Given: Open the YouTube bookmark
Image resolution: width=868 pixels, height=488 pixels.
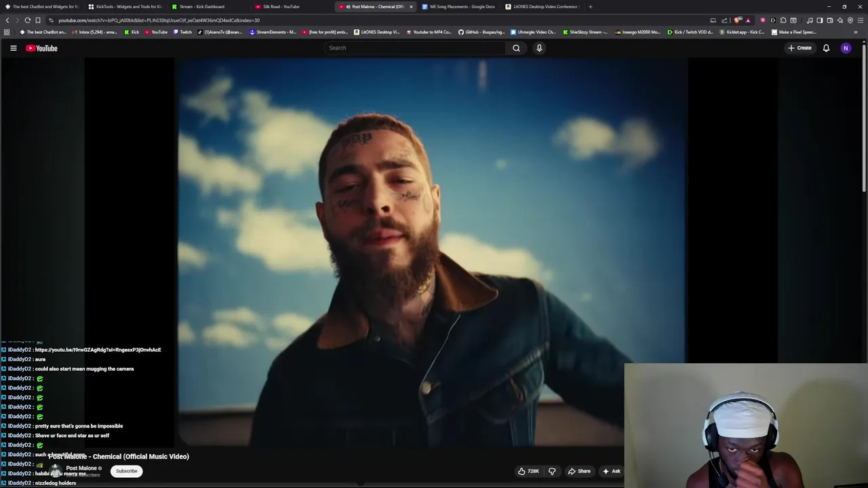Looking at the screenshot, I should click(156, 32).
